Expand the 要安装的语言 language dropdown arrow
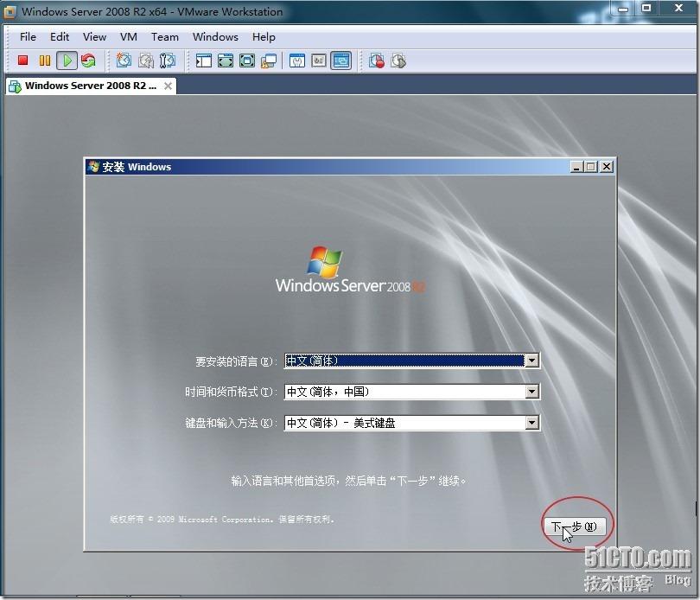Viewport: 700px width, 600px height. point(531,361)
